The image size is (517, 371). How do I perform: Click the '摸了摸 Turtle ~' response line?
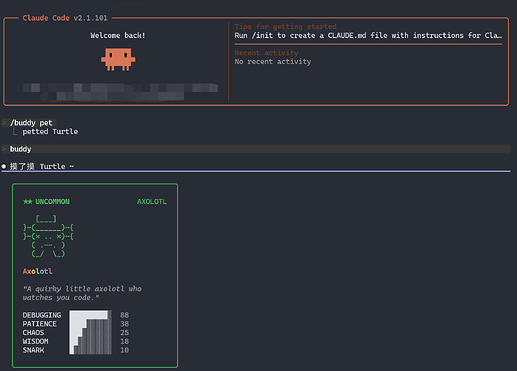click(42, 166)
